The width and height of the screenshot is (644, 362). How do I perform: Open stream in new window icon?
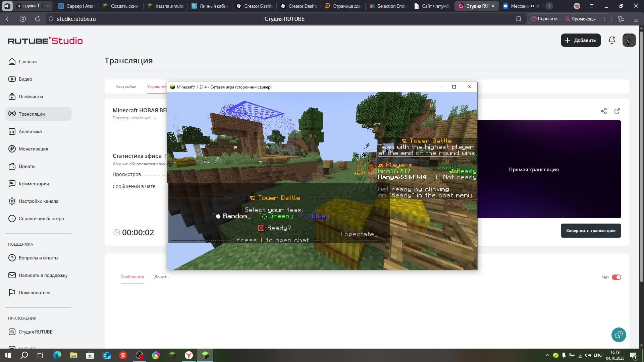(x=617, y=111)
